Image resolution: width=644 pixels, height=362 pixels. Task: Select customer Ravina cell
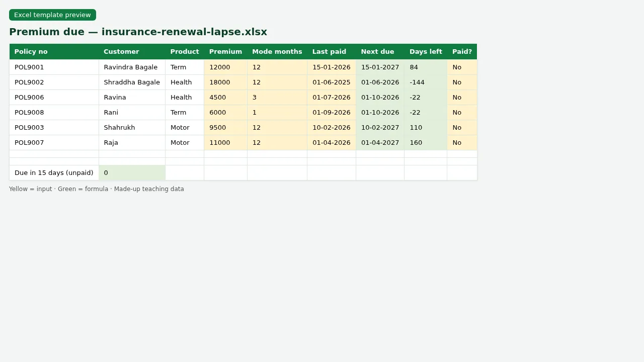coord(132,98)
